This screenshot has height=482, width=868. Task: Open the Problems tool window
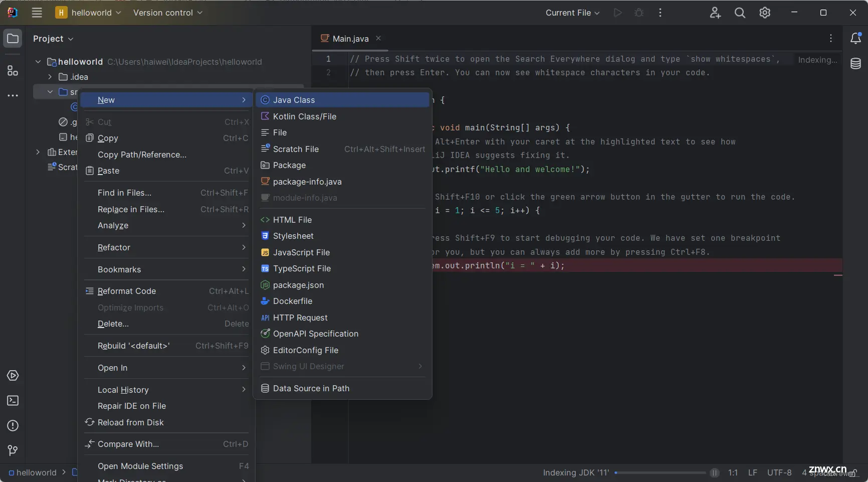(x=13, y=426)
